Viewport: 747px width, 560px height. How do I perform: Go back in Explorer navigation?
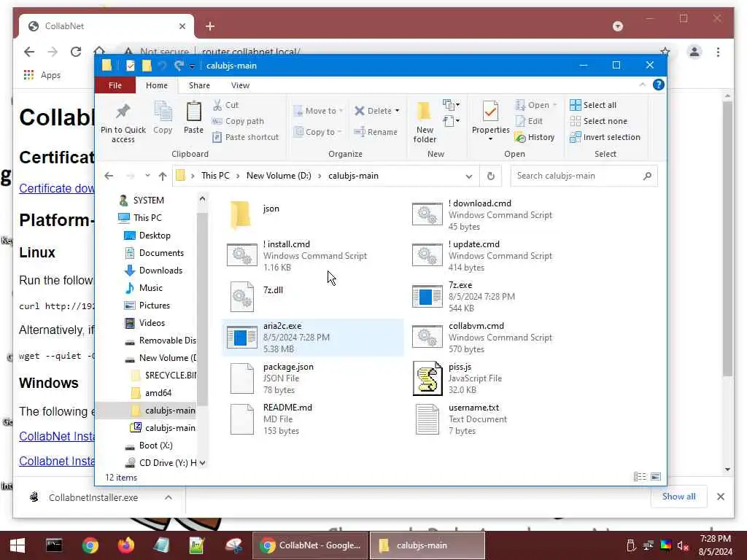109,176
